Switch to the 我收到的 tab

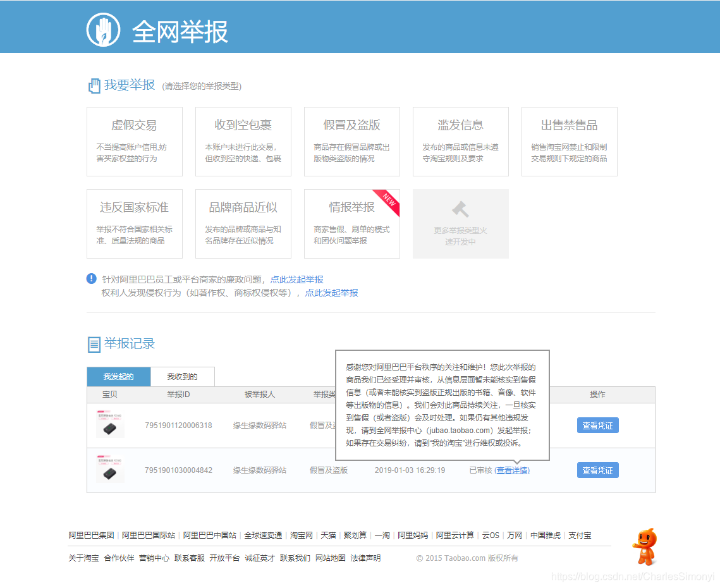(x=182, y=377)
